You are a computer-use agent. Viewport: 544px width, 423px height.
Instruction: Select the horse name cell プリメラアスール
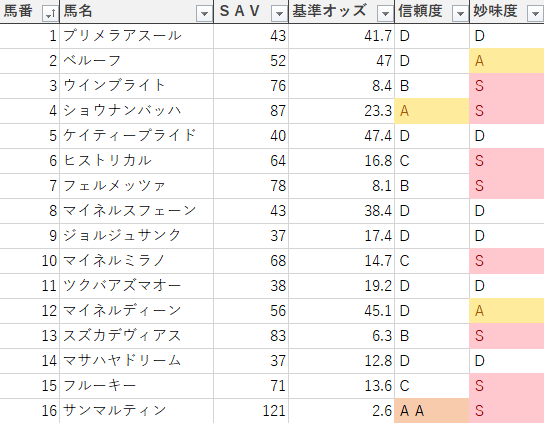point(136,36)
